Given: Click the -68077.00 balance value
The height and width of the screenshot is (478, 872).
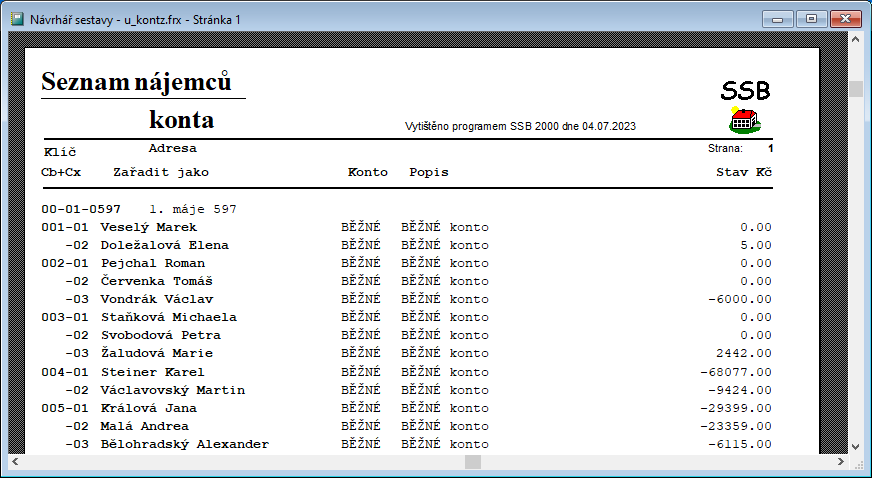Looking at the screenshot, I should [x=736, y=372].
